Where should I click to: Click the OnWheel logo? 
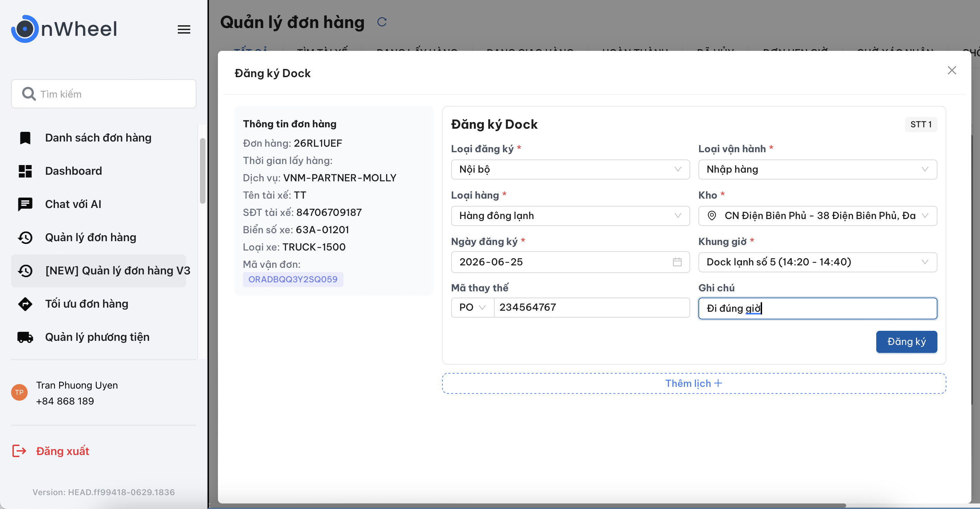point(64,29)
